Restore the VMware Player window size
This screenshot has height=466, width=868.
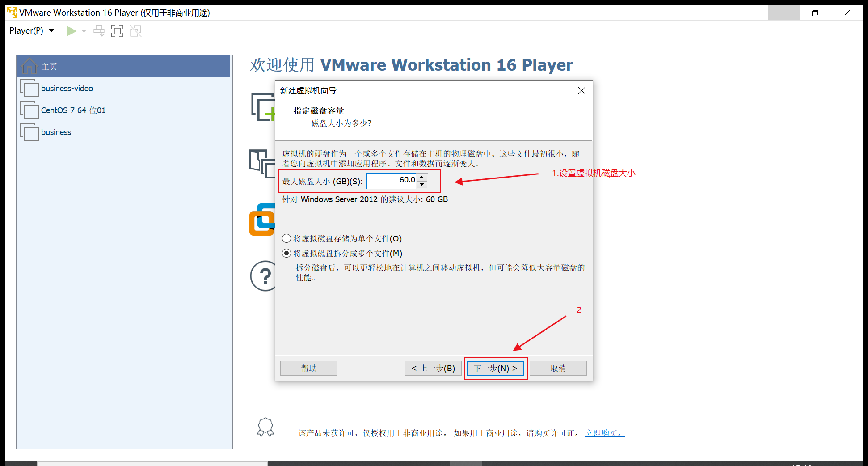815,13
